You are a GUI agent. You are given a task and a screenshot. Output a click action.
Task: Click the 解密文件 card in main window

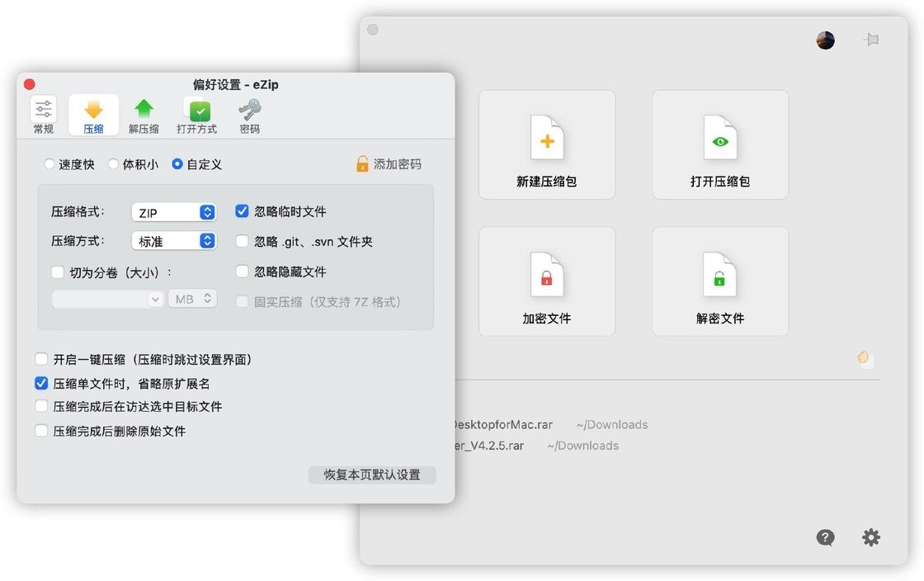[x=720, y=281]
